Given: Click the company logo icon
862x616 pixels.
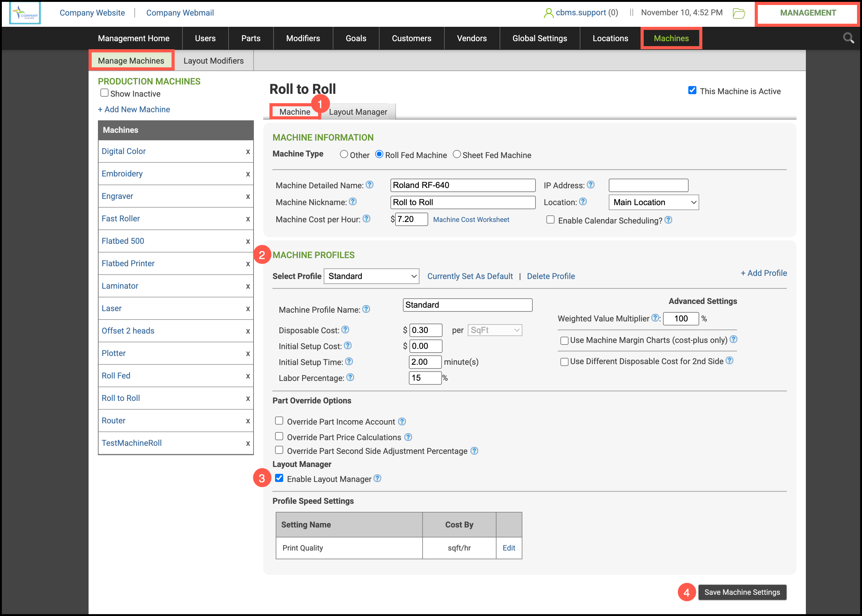Looking at the screenshot, I should pos(25,13).
